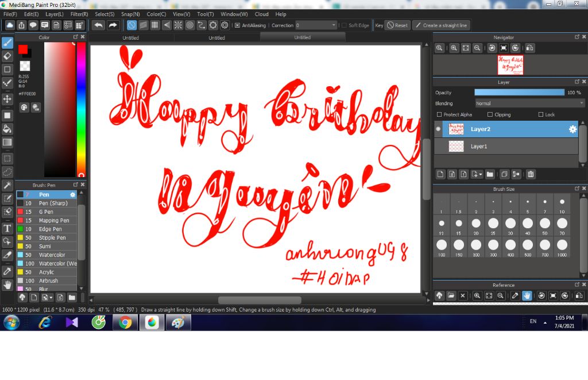The width and height of the screenshot is (588, 380).
Task: Enable the layer Lock checkbox
Action: 541,114
